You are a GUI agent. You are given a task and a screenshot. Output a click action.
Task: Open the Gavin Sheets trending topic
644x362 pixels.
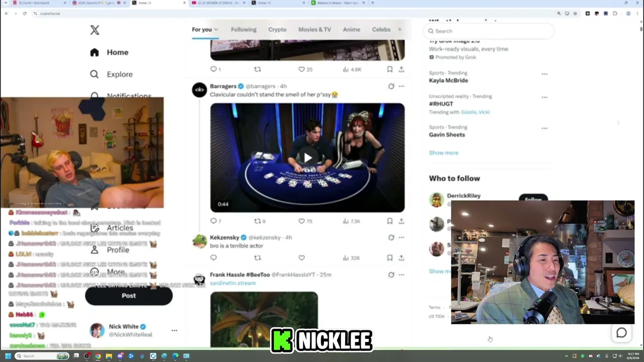pyautogui.click(x=447, y=135)
